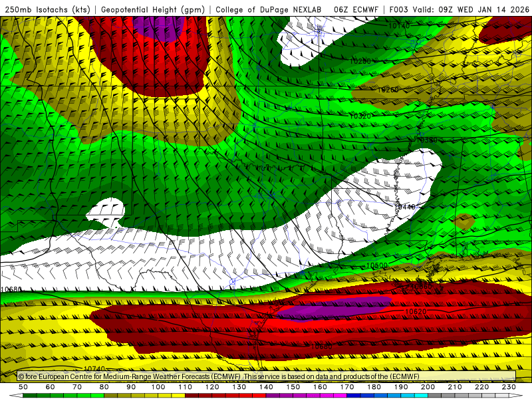Select the 150 value on color scale
Screen dimensions: 532x399
pos(293,387)
